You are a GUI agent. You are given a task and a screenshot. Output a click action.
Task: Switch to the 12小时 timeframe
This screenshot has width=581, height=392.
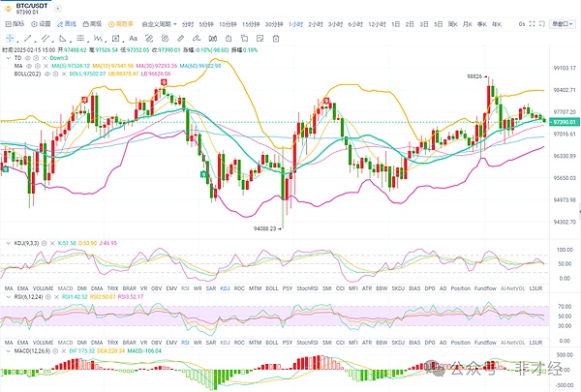[x=377, y=24]
